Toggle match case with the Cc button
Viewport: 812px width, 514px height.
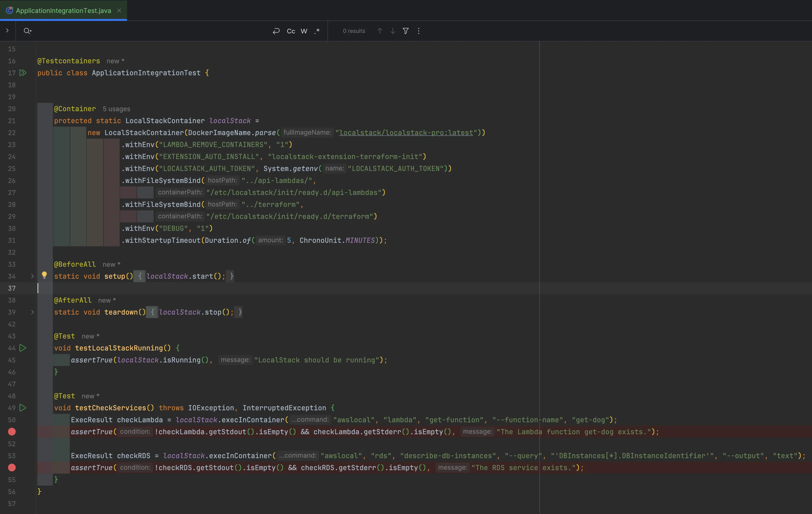point(290,31)
